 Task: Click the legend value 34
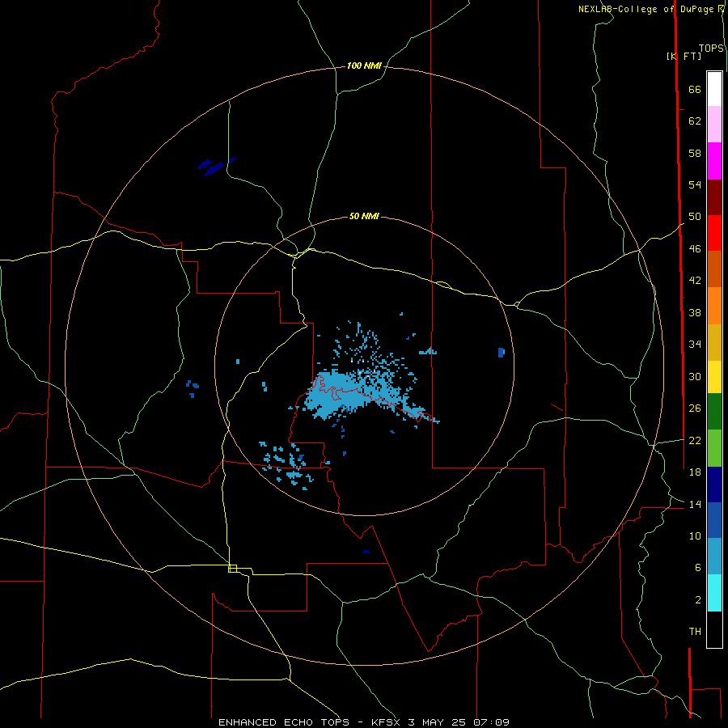click(695, 344)
